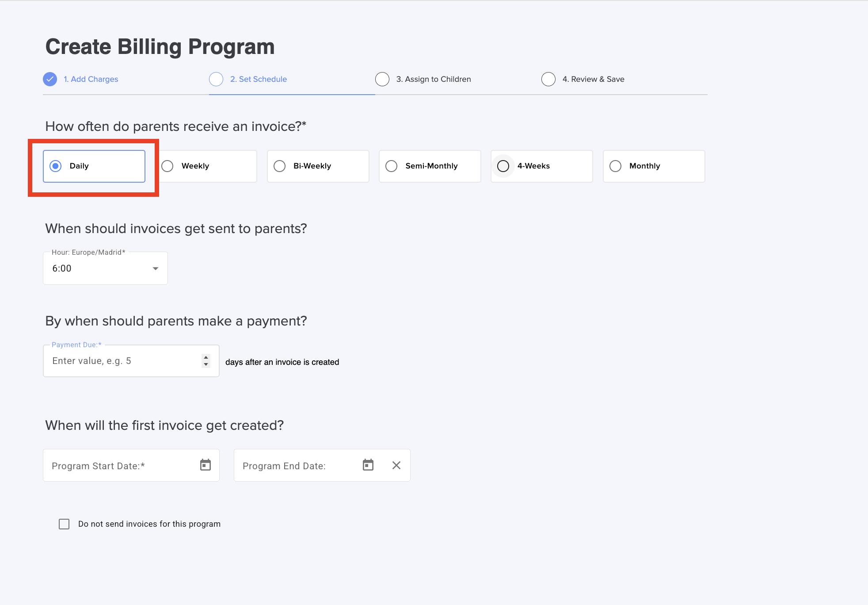Open the Program End Date calendar icon
This screenshot has width=868, height=605.
368,465
